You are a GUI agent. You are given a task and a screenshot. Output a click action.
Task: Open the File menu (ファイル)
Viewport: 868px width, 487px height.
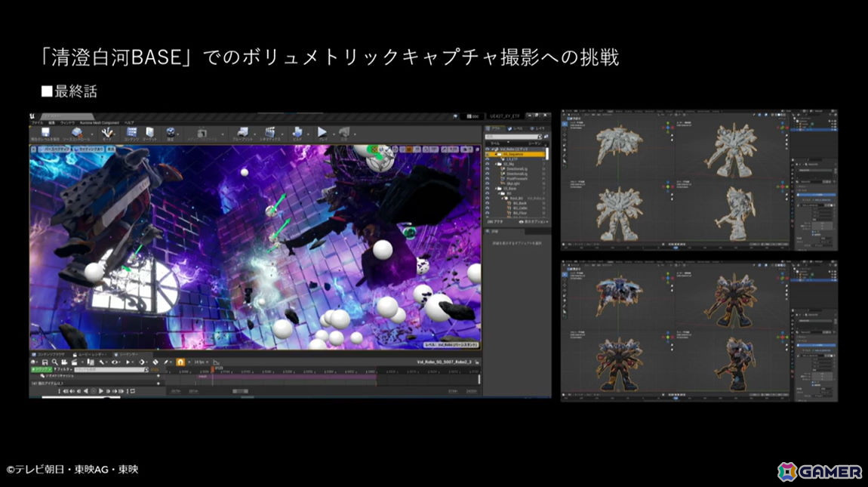[x=37, y=122]
